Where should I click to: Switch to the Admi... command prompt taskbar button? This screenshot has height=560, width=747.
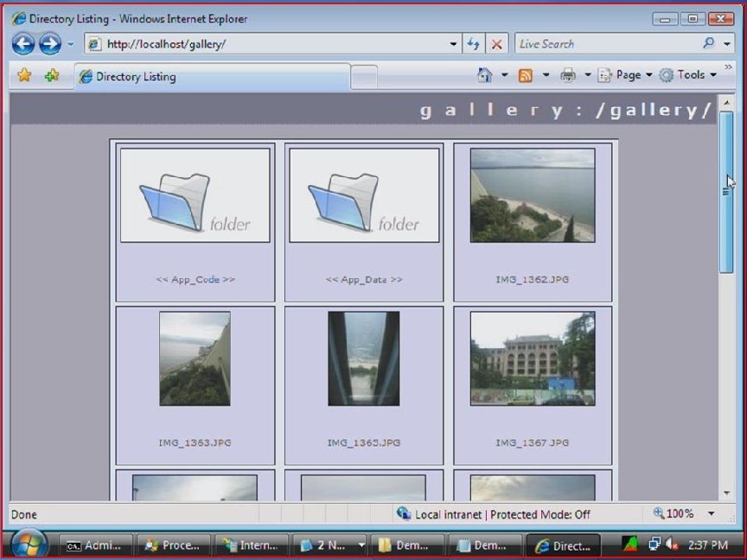point(95,545)
